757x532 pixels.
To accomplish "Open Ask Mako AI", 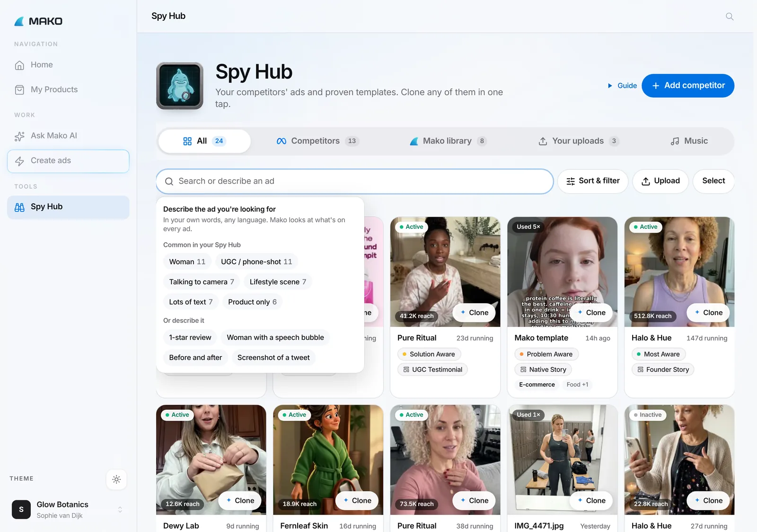I will 68,136.
